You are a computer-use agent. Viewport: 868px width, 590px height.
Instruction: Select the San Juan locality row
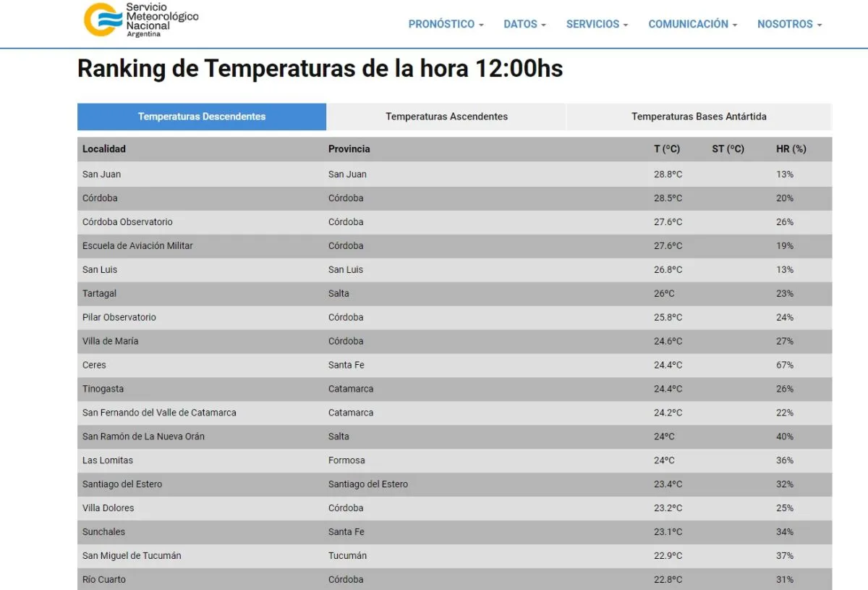click(102, 174)
